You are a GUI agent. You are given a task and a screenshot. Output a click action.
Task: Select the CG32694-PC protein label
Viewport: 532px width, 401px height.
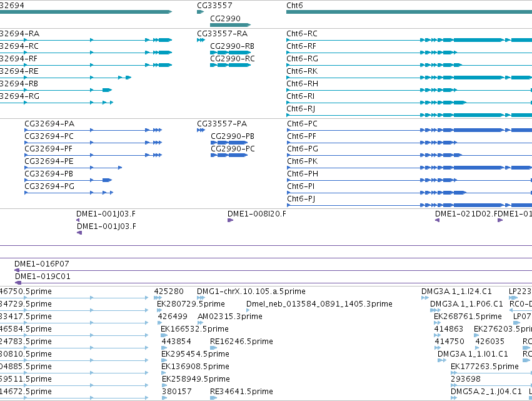point(49,136)
